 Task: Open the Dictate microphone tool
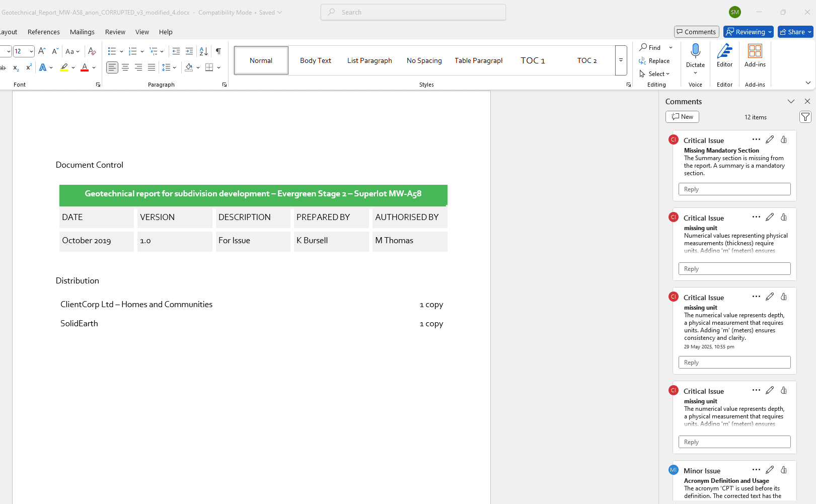click(x=695, y=55)
